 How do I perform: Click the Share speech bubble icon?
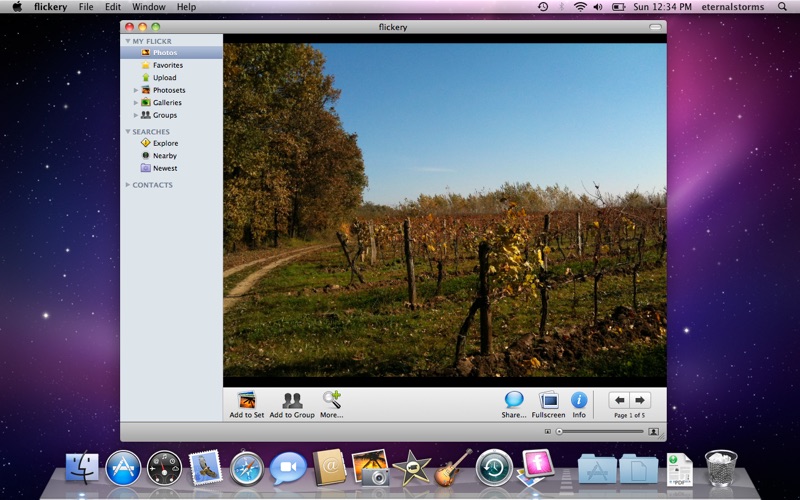coord(514,400)
